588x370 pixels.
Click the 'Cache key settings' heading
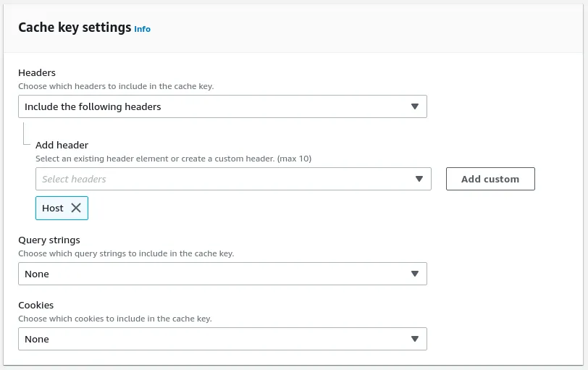tap(75, 28)
